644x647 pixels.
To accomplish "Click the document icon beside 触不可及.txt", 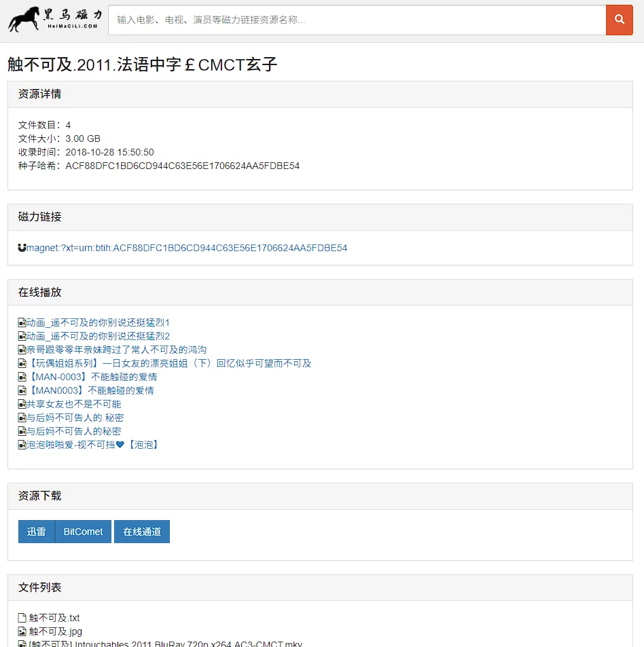I will click(x=22, y=618).
